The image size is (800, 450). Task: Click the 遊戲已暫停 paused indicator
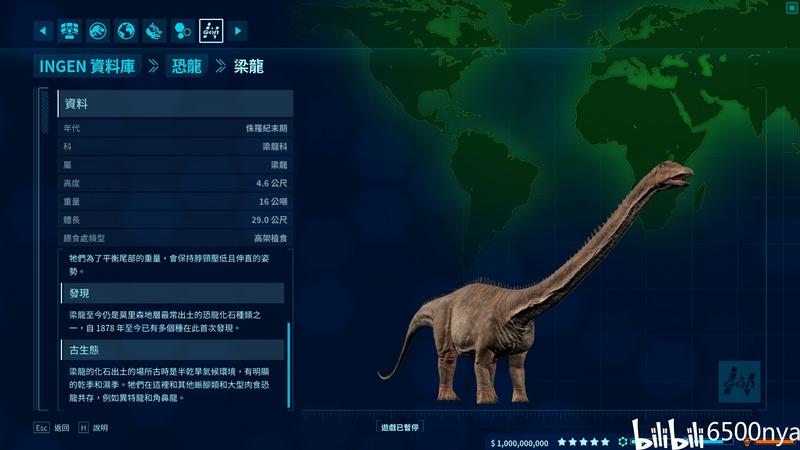click(399, 428)
